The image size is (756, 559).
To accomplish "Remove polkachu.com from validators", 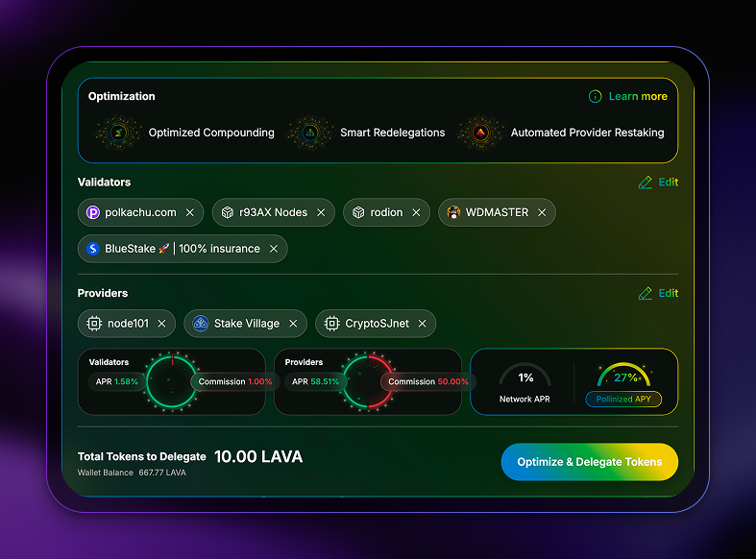I will [x=189, y=212].
